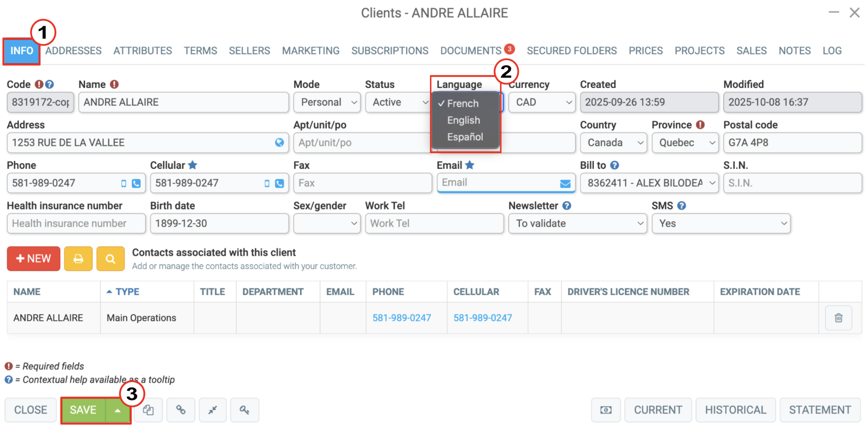The width and height of the screenshot is (868, 429).
Task: Open the Newsletter dropdown
Action: pyautogui.click(x=577, y=223)
